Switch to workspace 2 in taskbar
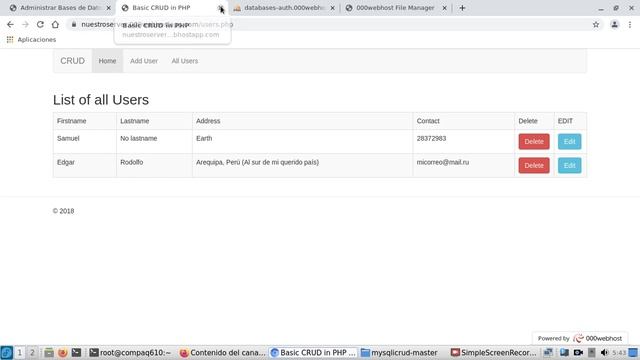Viewport: 640px width, 360px height. pos(32,353)
